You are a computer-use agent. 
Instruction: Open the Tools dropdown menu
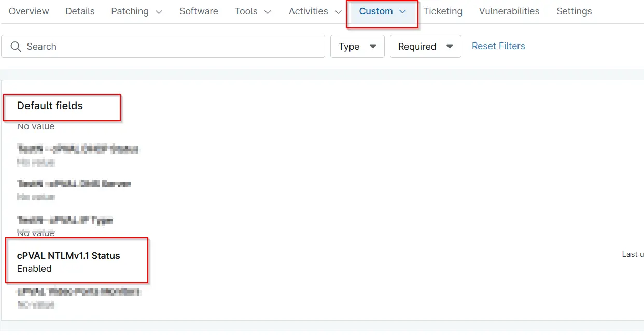253,11
